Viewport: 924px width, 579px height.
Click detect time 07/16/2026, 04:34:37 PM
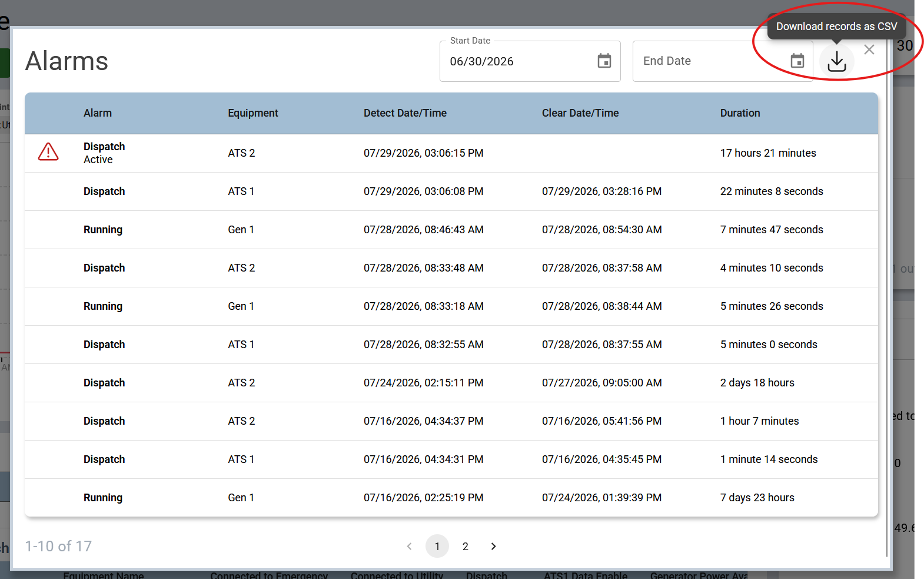[423, 421]
